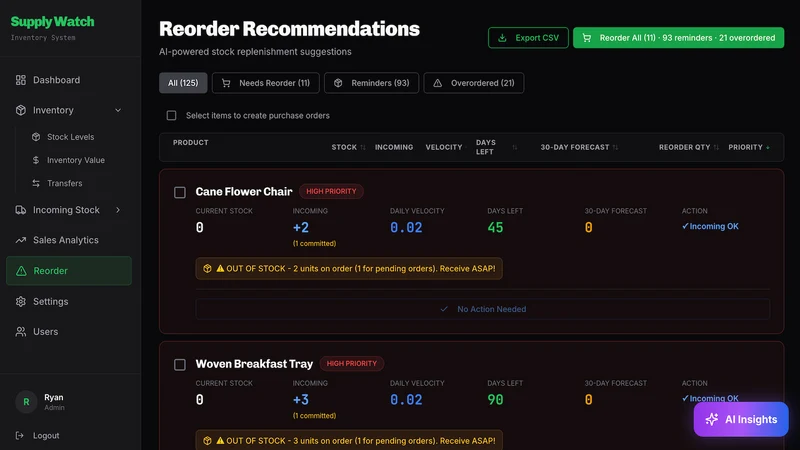Open Incoming Stock in sidebar

click(68, 210)
